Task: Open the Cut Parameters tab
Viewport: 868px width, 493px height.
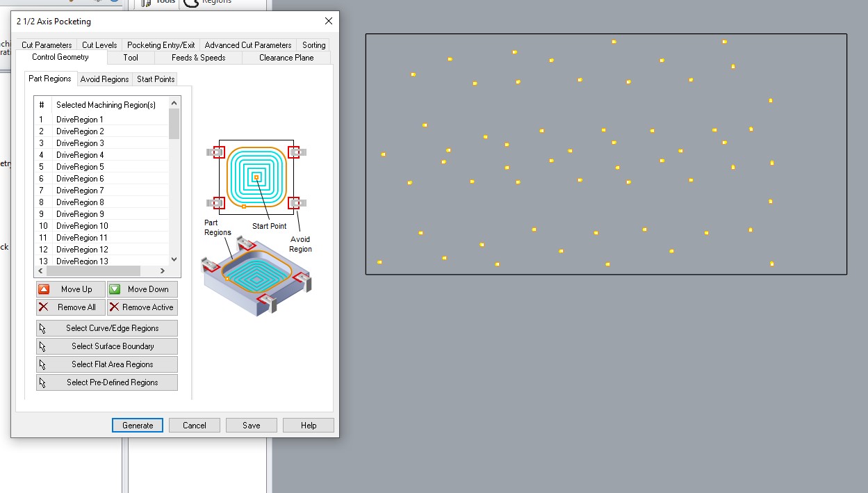Action: click(x=47, y=45)
